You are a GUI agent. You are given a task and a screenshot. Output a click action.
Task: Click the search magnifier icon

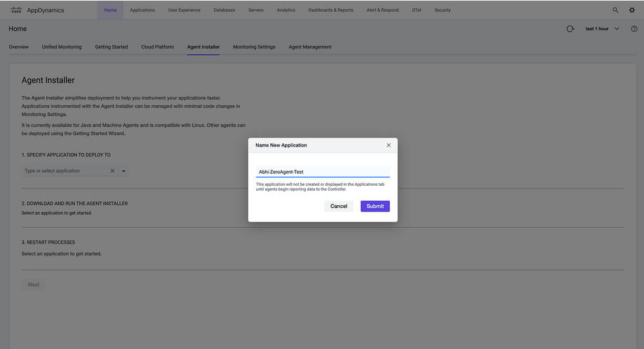(x=615, y=10)
